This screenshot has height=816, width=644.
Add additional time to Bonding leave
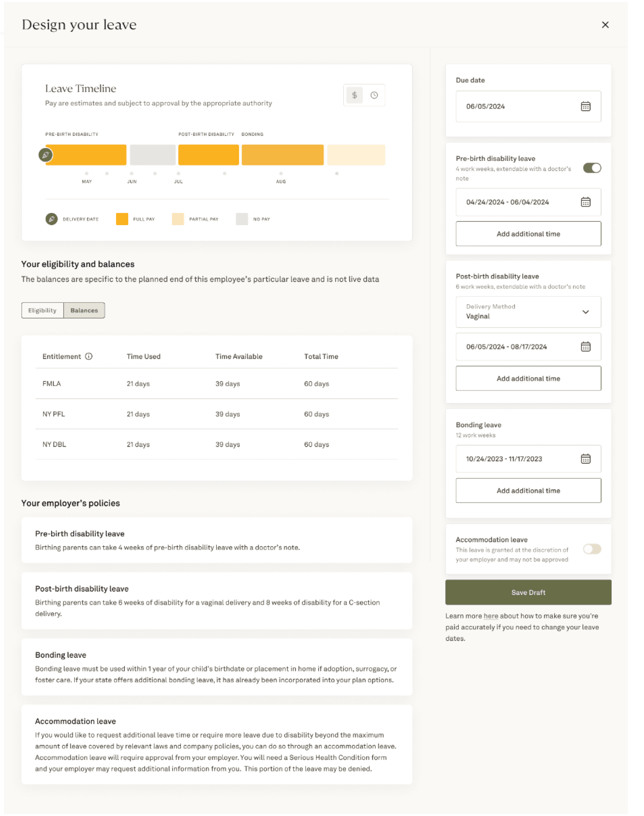click(x=528, y=490)
